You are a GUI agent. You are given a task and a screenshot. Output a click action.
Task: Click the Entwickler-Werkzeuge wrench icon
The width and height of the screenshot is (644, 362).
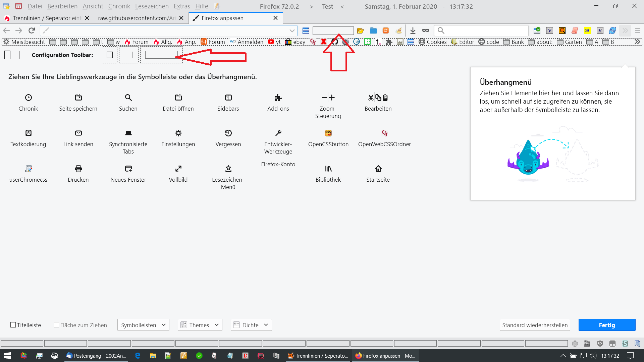pos(278,133)
